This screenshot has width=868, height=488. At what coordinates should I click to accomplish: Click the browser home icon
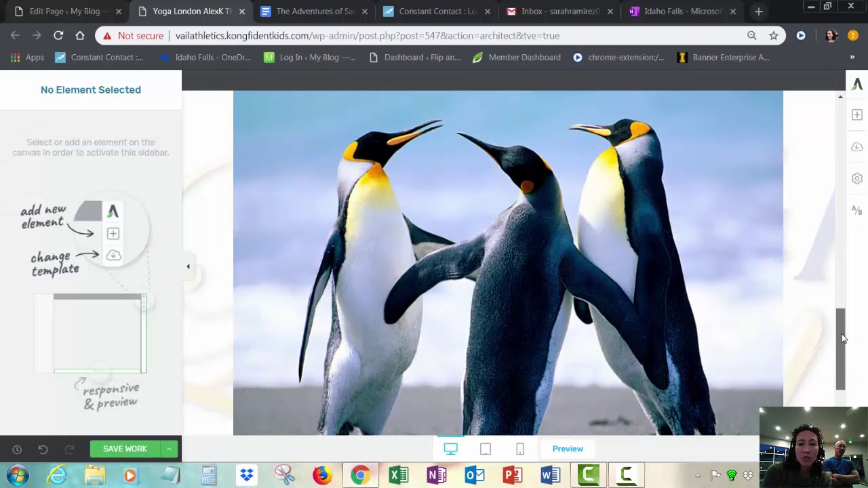tap(80, 35)
